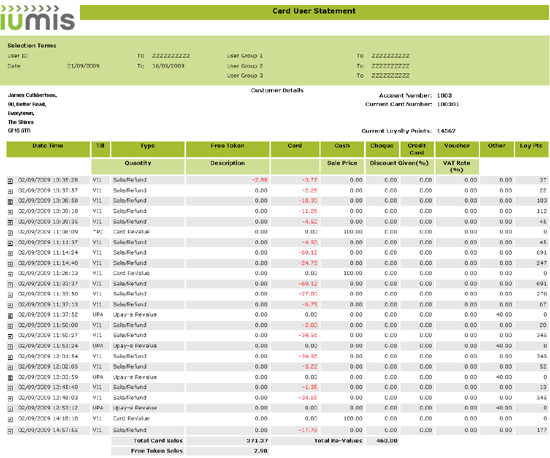
Task: Click the Quantity sub-header
Action: click(138, 167)
